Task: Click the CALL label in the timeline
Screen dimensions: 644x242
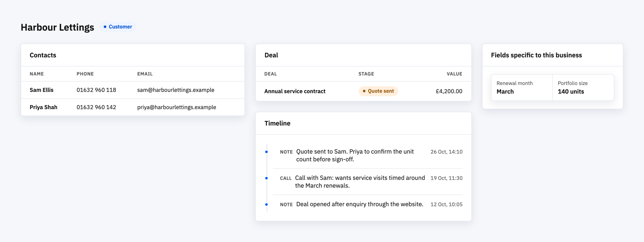Action: [x=286, y=178]
